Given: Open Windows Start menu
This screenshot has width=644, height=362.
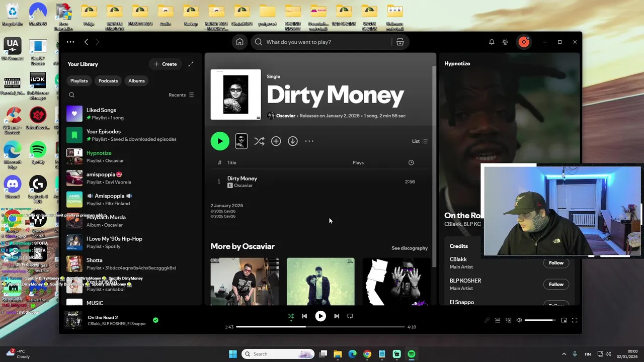Looking at the screenshot, I should pos(233,354).
